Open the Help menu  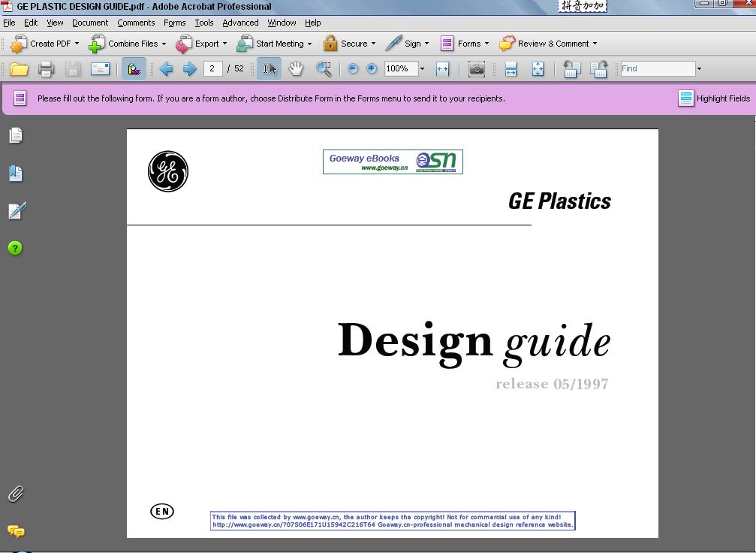pos(313,23)
